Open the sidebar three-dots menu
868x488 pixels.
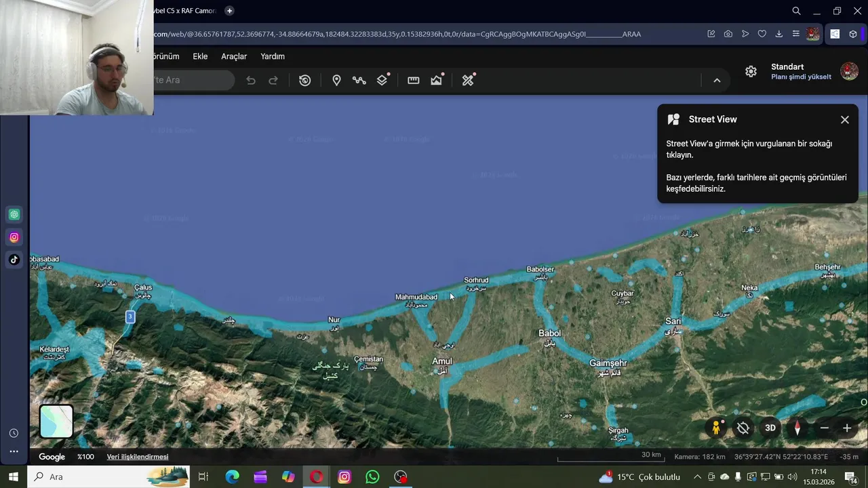(x=14, y=451)
